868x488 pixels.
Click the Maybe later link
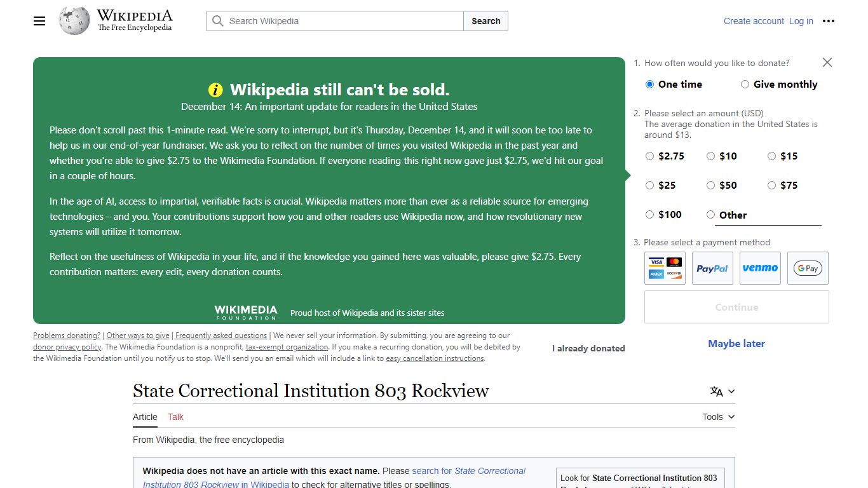736,344
